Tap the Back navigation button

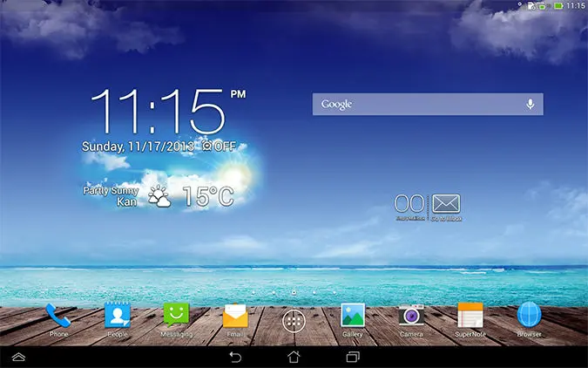[x=235, y=357]
